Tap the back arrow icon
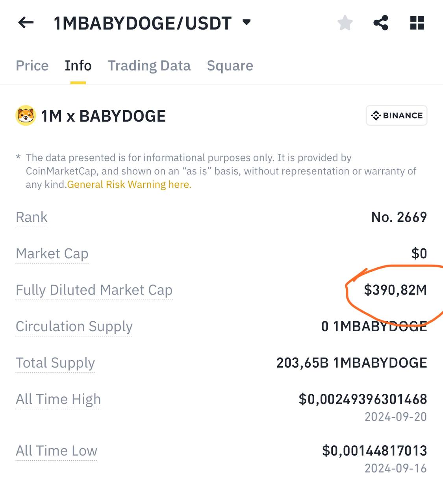 pos(26,23)
